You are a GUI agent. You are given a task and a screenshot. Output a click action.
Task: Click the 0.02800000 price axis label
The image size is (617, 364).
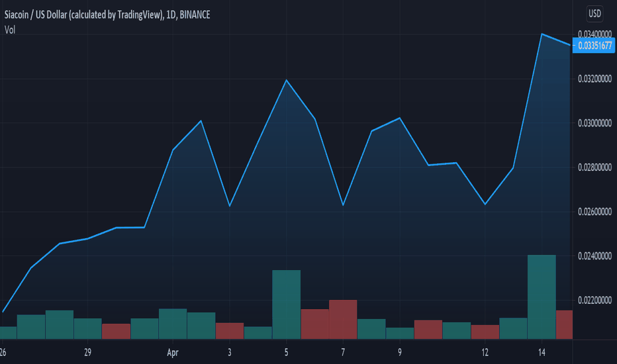tap(594, 167)
